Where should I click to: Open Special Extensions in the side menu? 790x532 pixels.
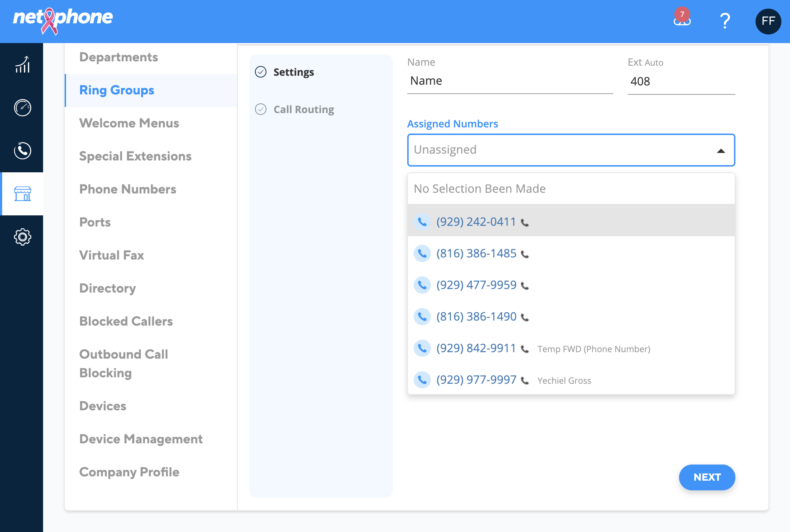pyautogui.click(x=135, y=156)
